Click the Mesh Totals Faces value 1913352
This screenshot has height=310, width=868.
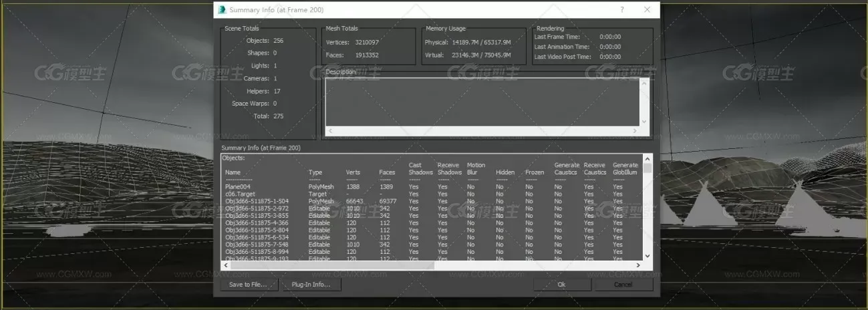pos(367,55)
